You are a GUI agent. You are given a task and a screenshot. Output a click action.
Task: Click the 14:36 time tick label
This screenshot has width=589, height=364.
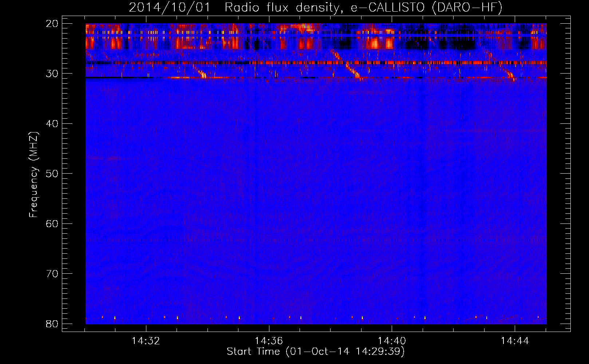pos(269,341)
